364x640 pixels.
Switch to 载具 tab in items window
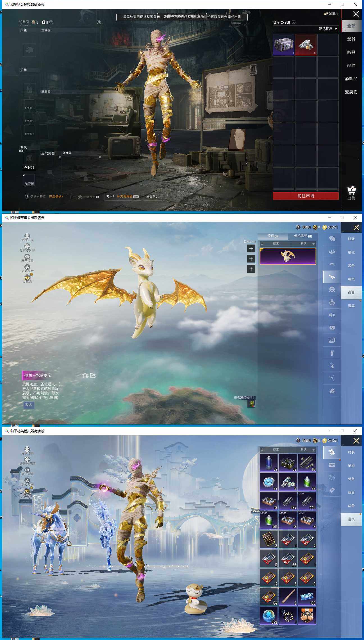pos(351,492)
